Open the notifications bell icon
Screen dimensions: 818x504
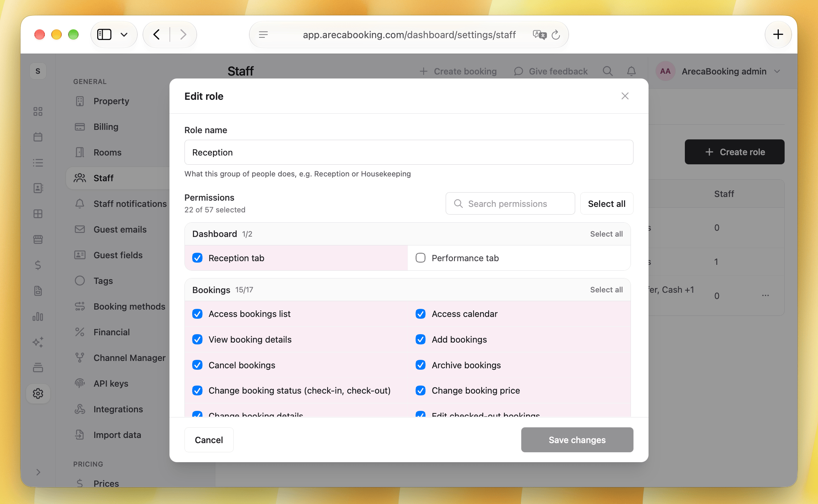point(631,71)
